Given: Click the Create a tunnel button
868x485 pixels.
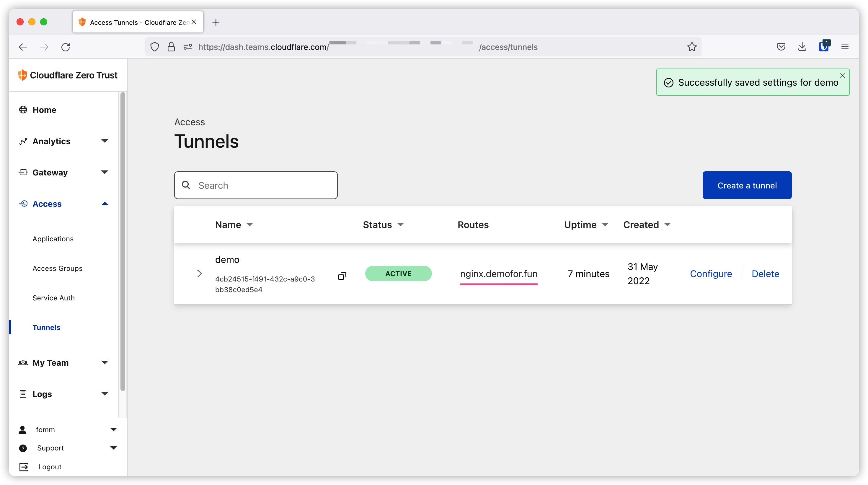Looking at the screenshot, I should (747, 185).
